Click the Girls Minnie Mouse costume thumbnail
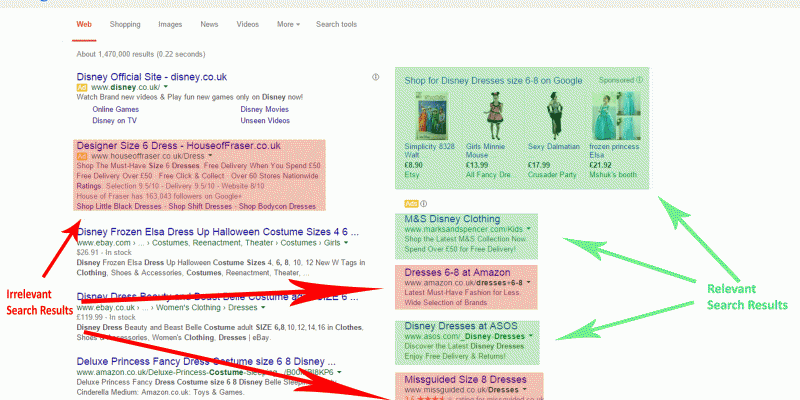 pyautogui.click(x=494, y=116)
